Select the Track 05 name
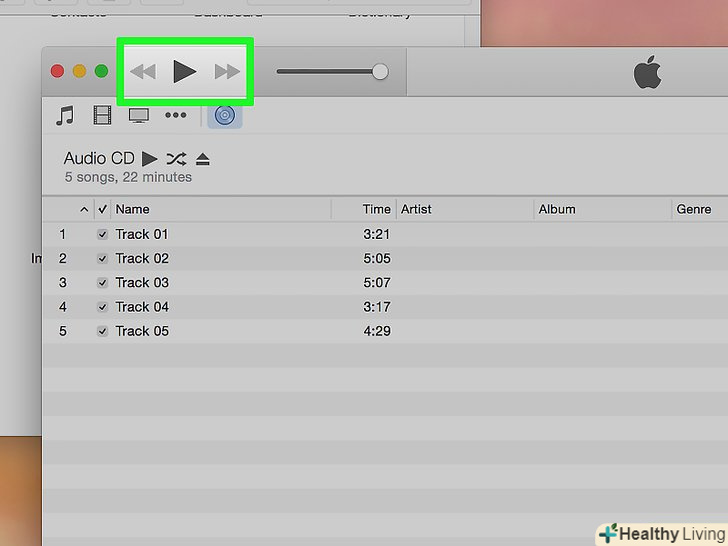 coord(142,331)
